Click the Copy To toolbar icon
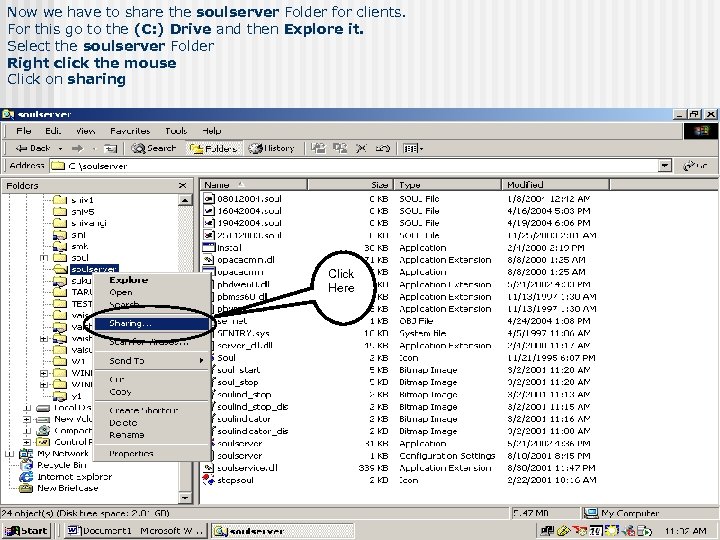Image resolution: width=720 pixels, height=540 pixels. 340,148
